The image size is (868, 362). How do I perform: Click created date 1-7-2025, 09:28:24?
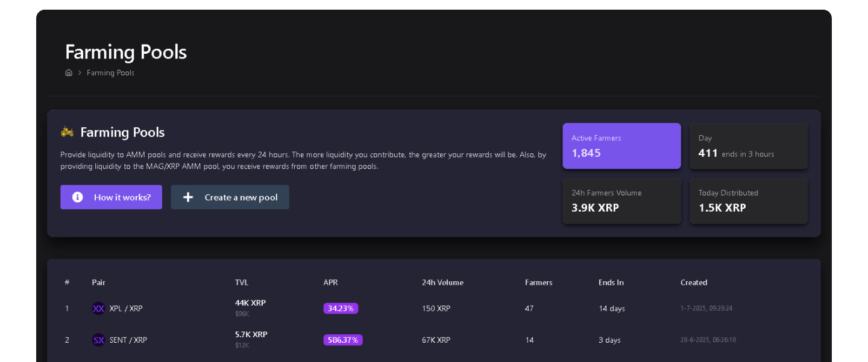point(706,308)
